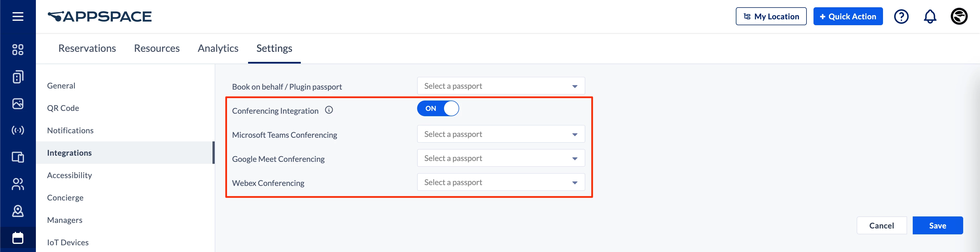
Task: Open Google Meet Conferencing passport dropdown
Action: point(500,158)
